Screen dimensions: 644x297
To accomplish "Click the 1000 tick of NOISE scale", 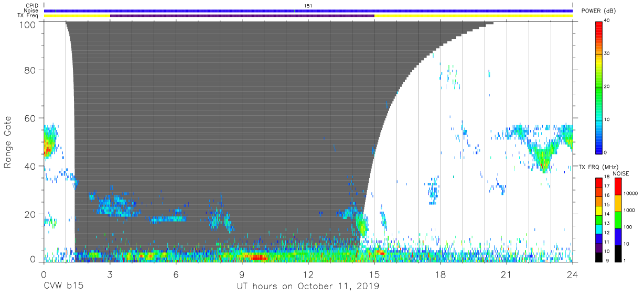I will click(x=630, y=210).
